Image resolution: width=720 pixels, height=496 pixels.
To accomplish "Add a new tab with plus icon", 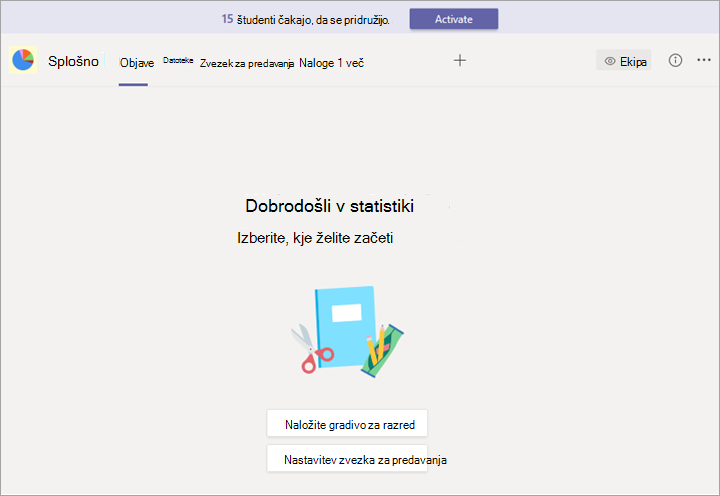I will (460, 60).
